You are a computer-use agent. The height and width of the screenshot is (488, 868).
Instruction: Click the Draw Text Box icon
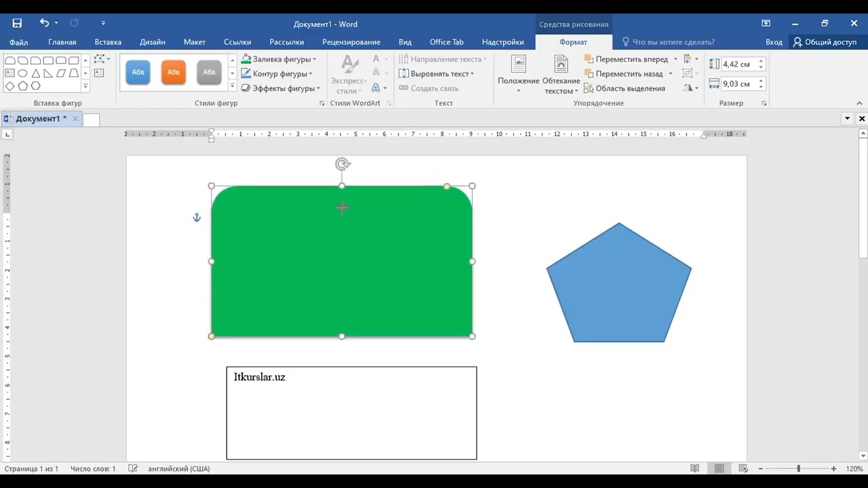coord(99,73)
